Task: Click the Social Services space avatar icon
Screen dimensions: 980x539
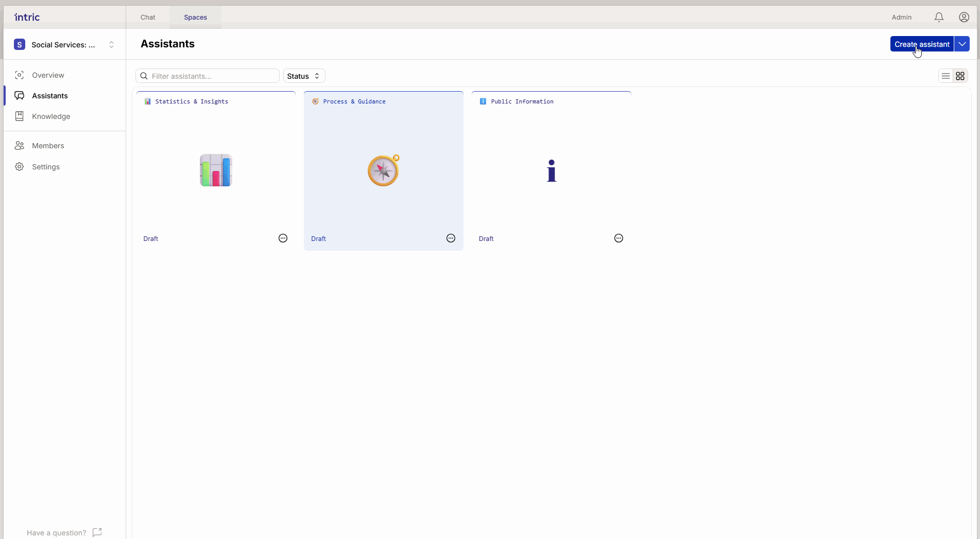Action: (x=20, y=44)
